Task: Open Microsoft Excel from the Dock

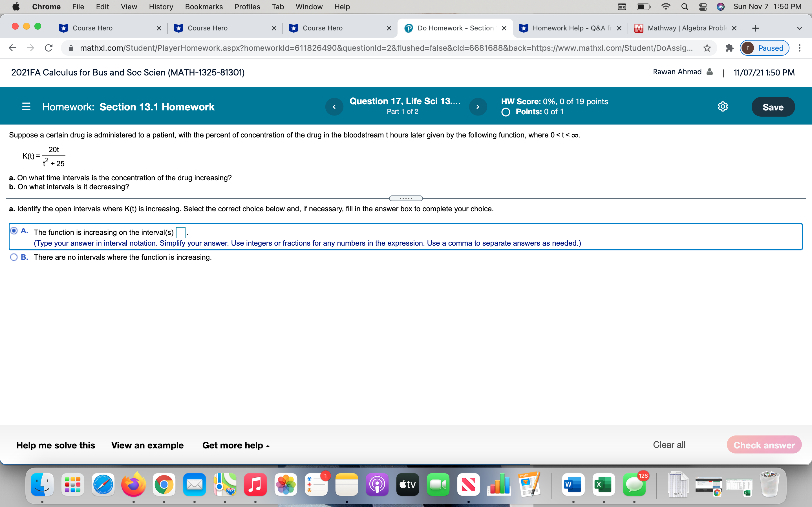Action: pos(604,484)
